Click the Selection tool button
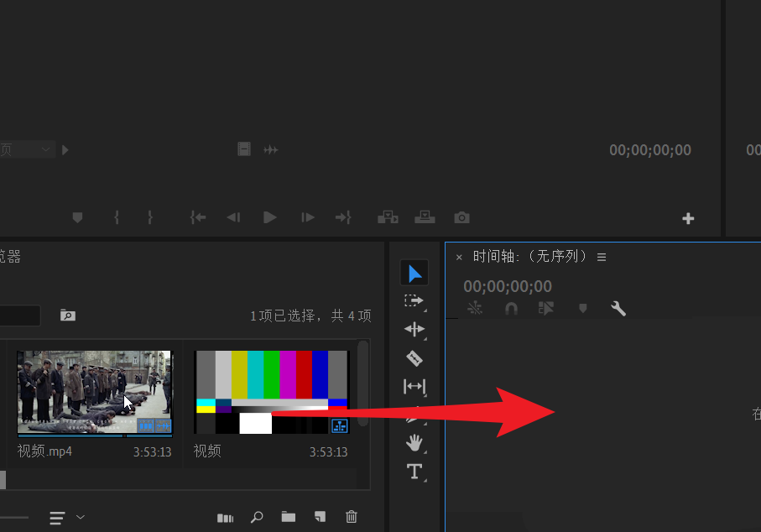This screenshot has height=532, width=761. coord(414,272)
